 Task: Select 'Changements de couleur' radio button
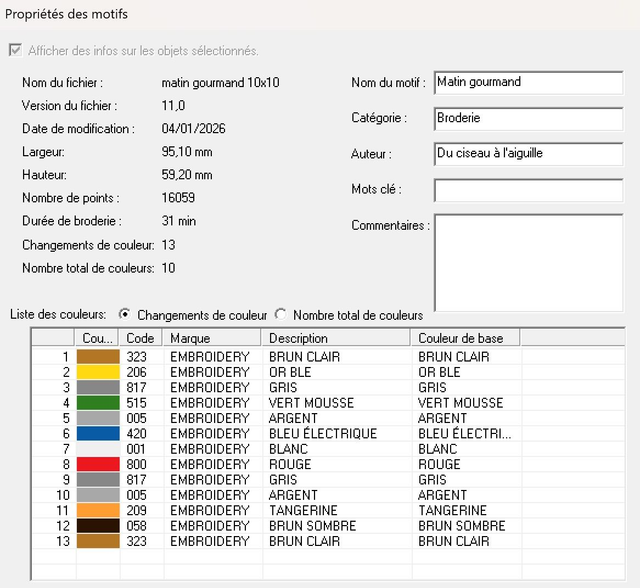click(125, 314)
